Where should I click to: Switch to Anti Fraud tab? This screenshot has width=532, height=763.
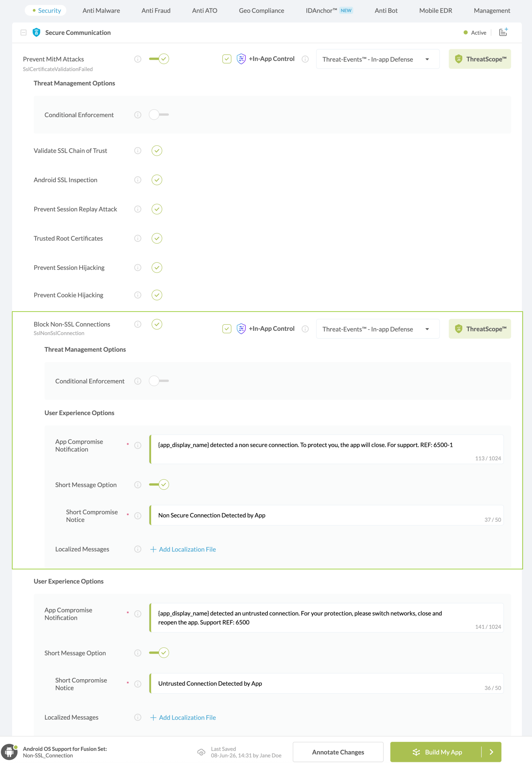click(x=156, y=10)
